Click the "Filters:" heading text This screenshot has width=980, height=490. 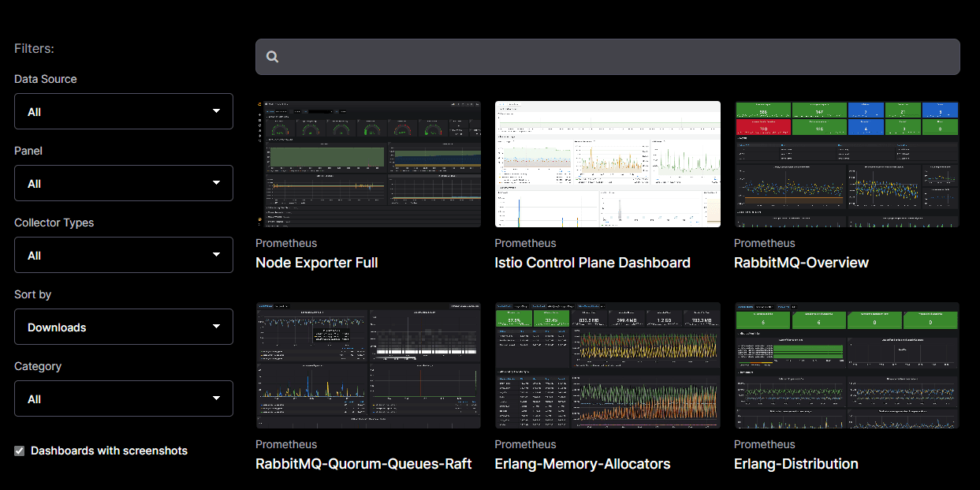(x=34, y=49)
